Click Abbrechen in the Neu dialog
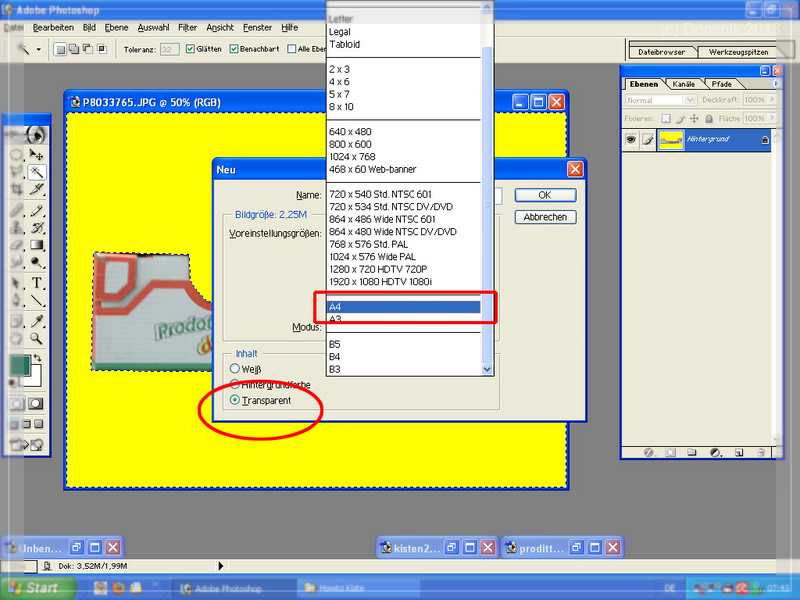 545,217
